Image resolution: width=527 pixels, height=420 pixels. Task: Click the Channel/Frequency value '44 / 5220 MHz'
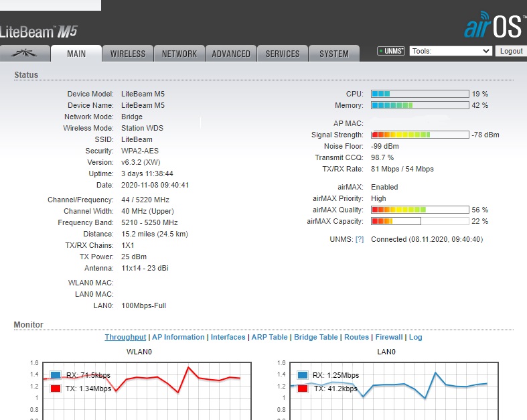coord(145,200)
